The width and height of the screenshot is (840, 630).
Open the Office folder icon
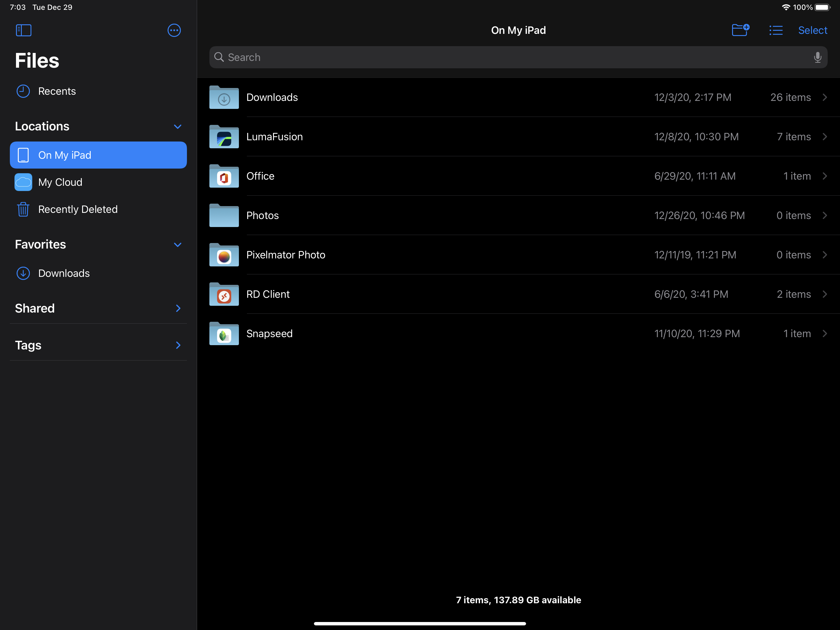pos(224,176)
